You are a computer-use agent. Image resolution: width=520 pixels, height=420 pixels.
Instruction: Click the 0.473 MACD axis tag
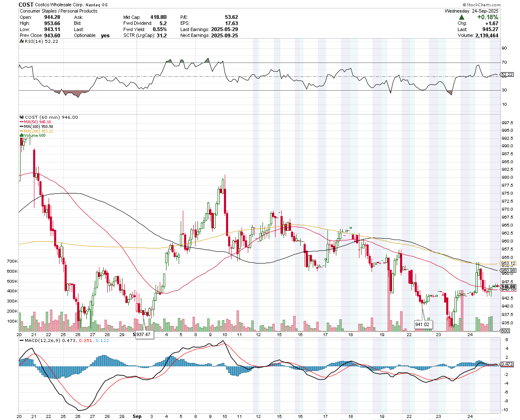507,364
